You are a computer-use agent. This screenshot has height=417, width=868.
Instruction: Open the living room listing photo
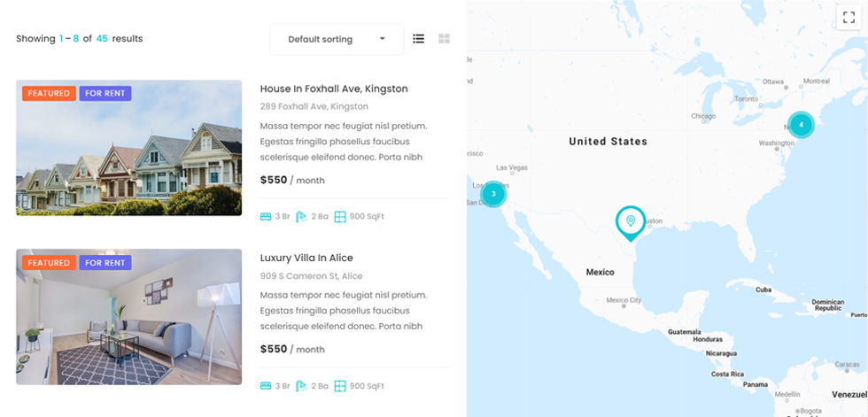click(x=129, y=317)
